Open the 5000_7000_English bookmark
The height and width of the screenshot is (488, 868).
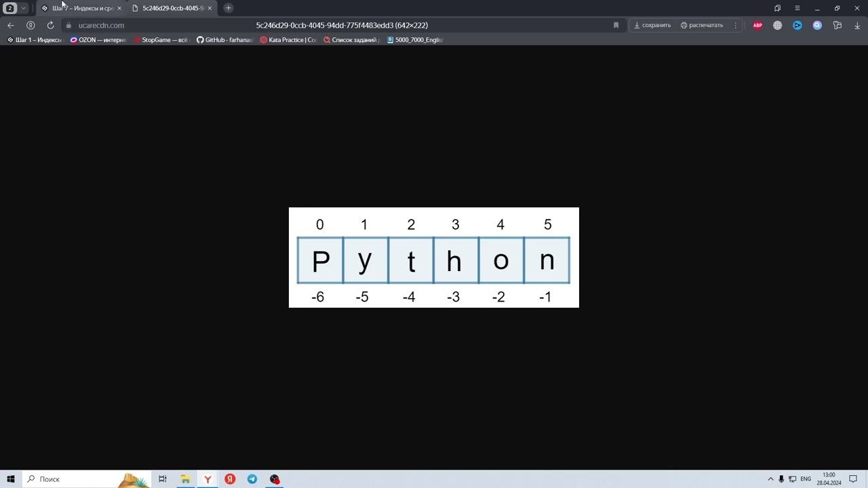(x=415, y=40)
